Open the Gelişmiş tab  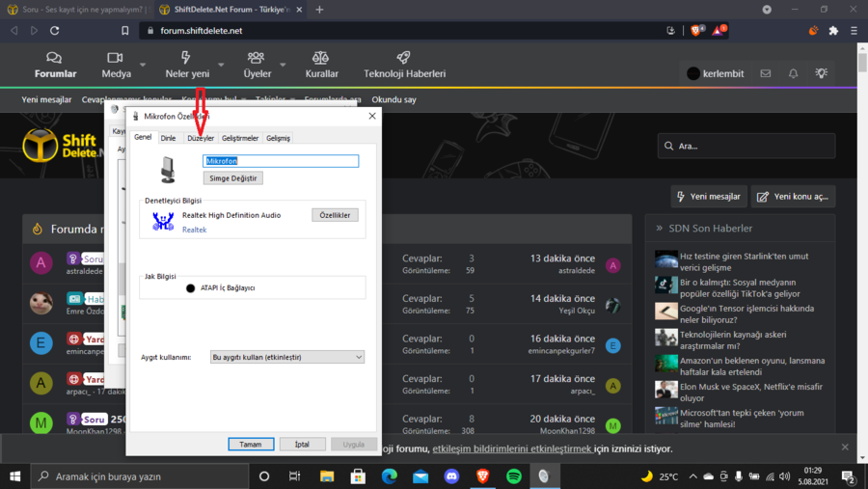click(x=278, y=138)
